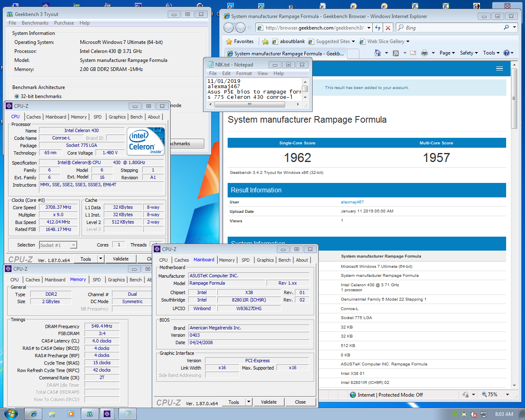Click the Notepad taskbar icon
The width and height of the screenshot is (525, 420).
(x=128, y=414)
